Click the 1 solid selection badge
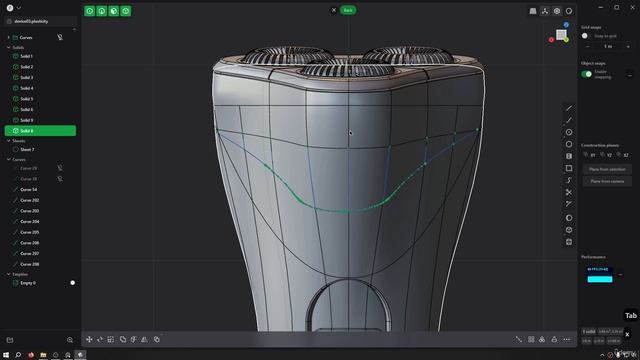640x360 pixels. click(x=589, y=332)
